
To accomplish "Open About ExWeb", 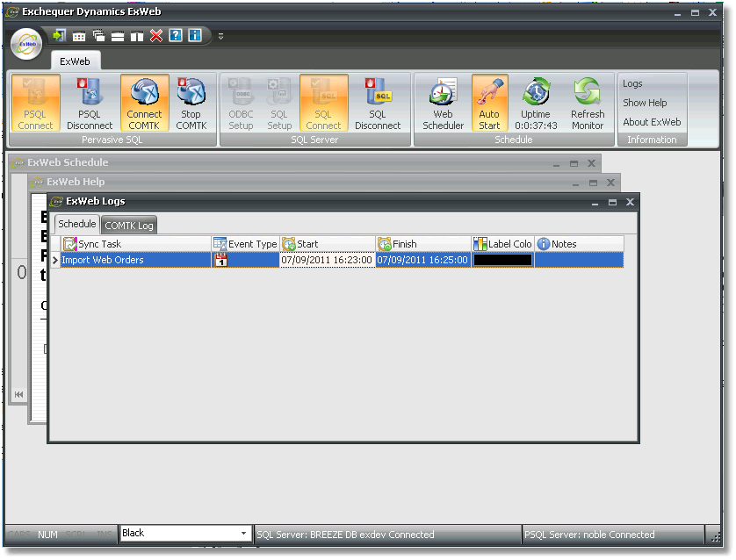I will pos(652,122).
